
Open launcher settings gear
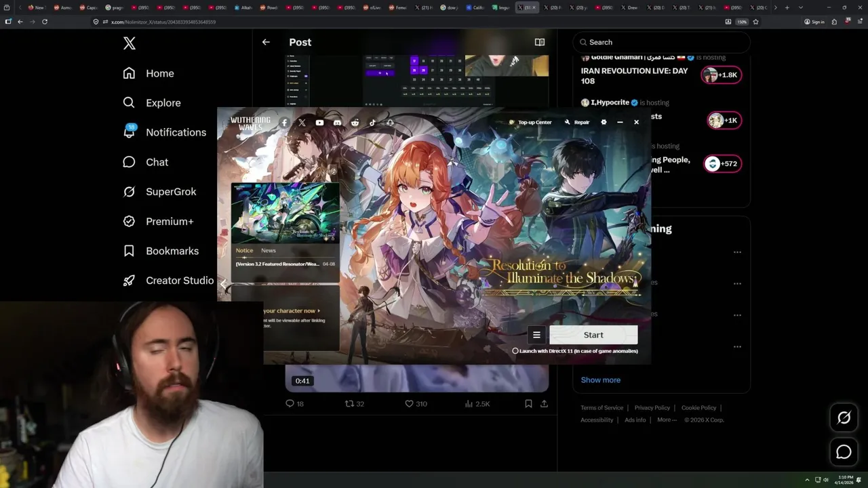(604, 122)
